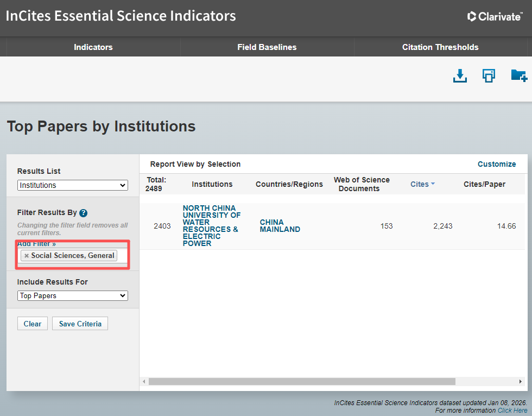Image resolution: width=532 pixels, height=416 pixels.
Task: Click the filter help question mark icon
Action: coord(83,213)
